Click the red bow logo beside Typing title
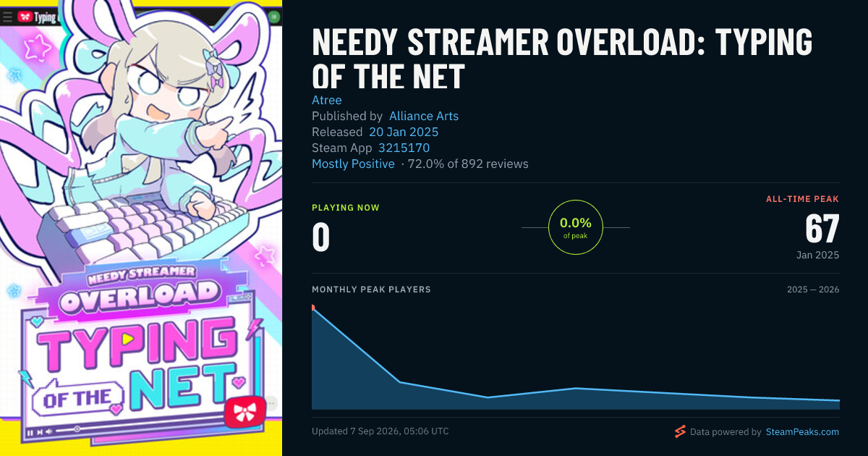 point(25,16)
